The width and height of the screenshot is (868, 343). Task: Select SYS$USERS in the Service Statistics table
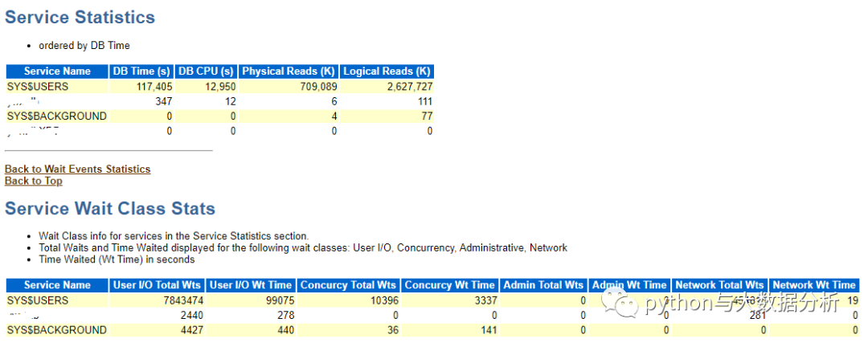(38, 86)
